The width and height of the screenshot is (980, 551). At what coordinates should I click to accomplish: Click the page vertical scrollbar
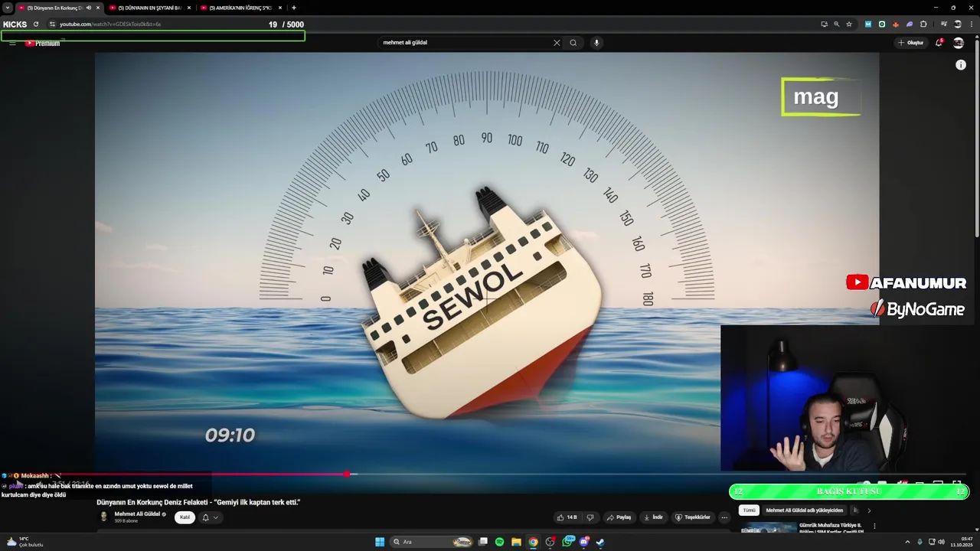[977, 138]
